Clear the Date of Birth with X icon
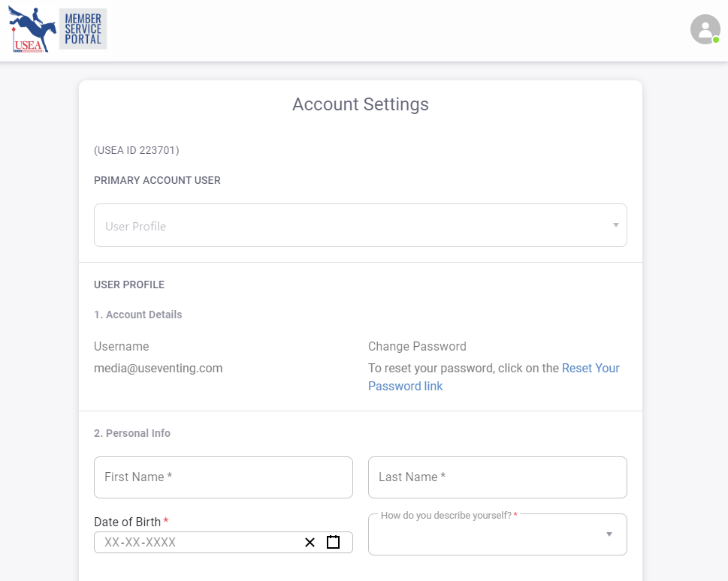 click(x=310, y=542)
